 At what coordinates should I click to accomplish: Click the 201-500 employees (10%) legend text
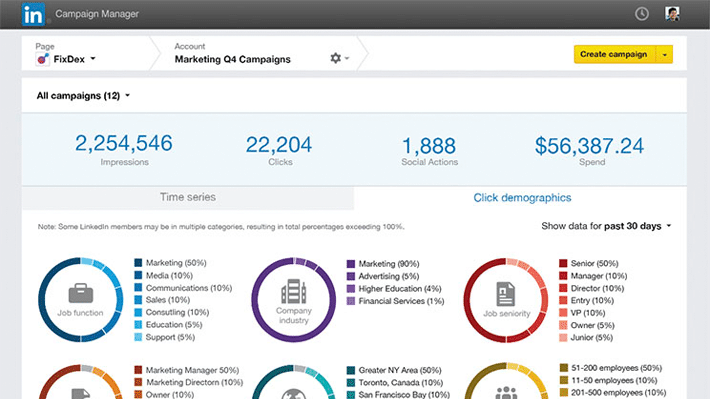click(618, 393)
